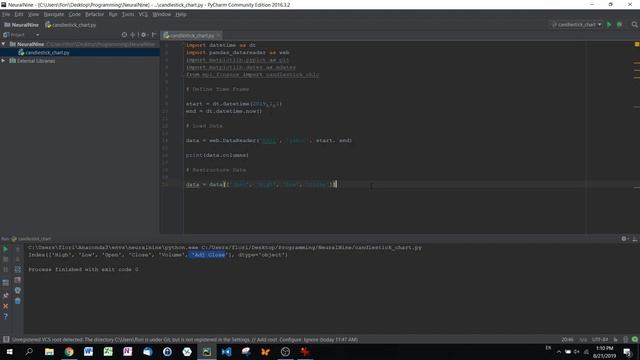Open the Refactor menu
Image resolution: width=640 pixels, height=360 pixels.
coord(95,14)
